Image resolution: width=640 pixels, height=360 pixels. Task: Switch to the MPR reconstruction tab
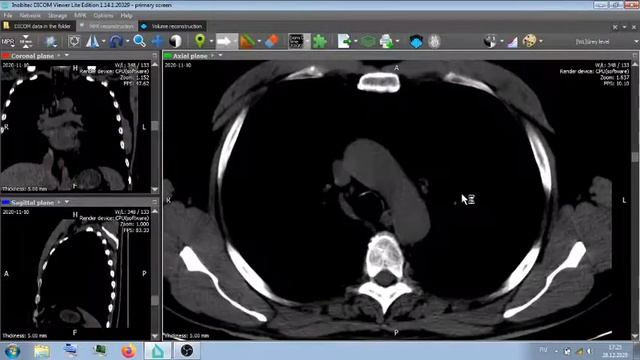(x=107, y=26)
